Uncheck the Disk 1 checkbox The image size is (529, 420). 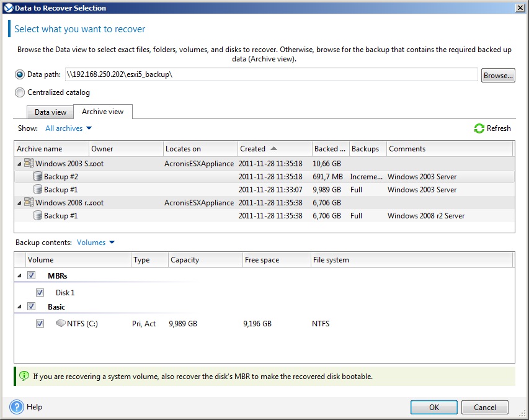coord(40,292)
